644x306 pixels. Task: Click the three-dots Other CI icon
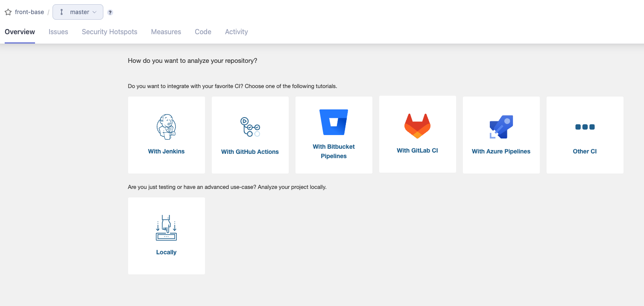coord(585,127)
